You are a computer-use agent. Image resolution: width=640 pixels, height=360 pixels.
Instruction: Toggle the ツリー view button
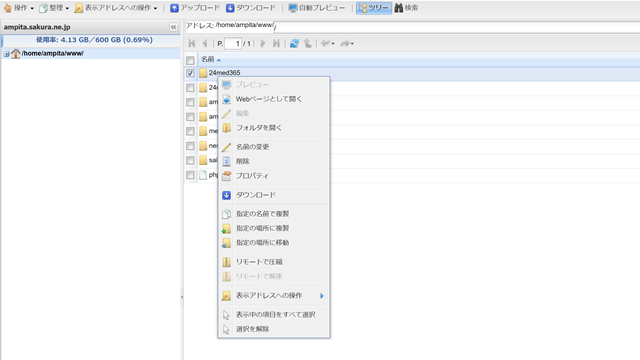[x=374, y=8]
